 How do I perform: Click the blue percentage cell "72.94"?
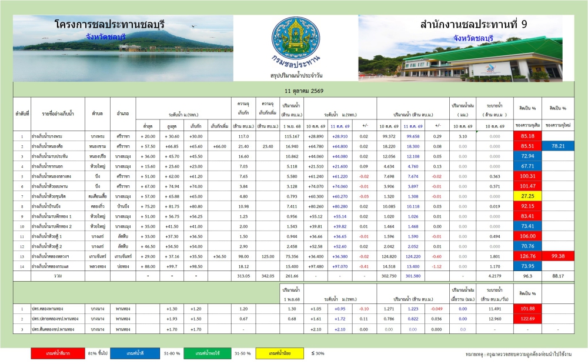(x=527, y=156)
